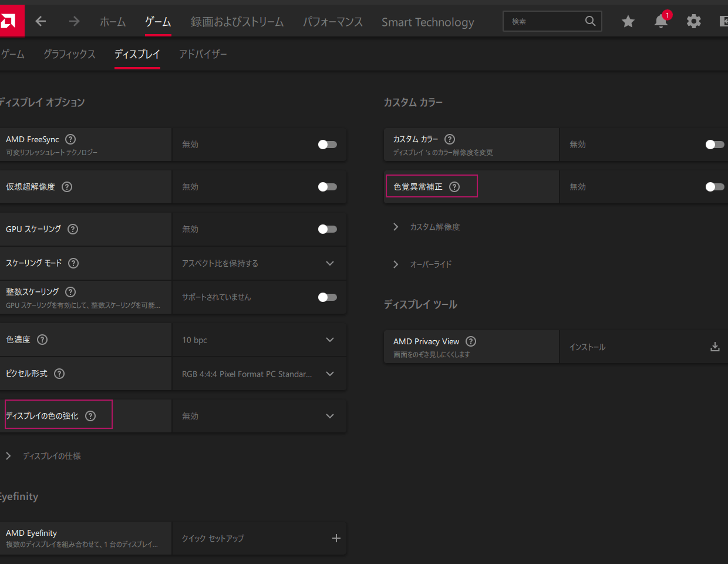Open スケーリング モード dropdown
The image size is (728, 564).
(x=259, y=263)
